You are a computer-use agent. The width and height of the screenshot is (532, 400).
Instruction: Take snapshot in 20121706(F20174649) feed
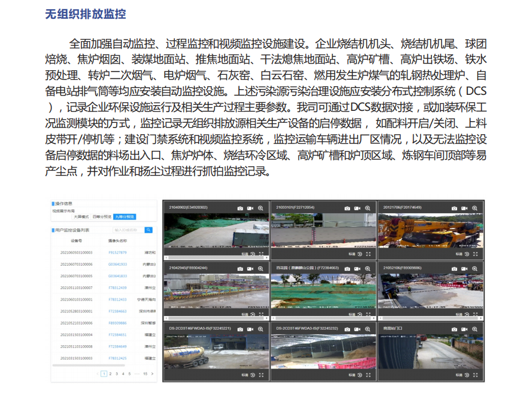(454, 208)
